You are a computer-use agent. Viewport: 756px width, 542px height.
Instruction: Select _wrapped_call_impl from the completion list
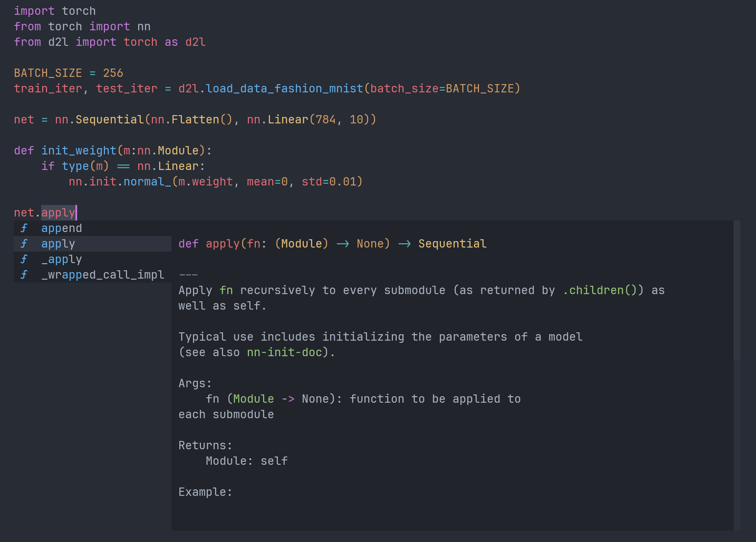coord(103,275)
